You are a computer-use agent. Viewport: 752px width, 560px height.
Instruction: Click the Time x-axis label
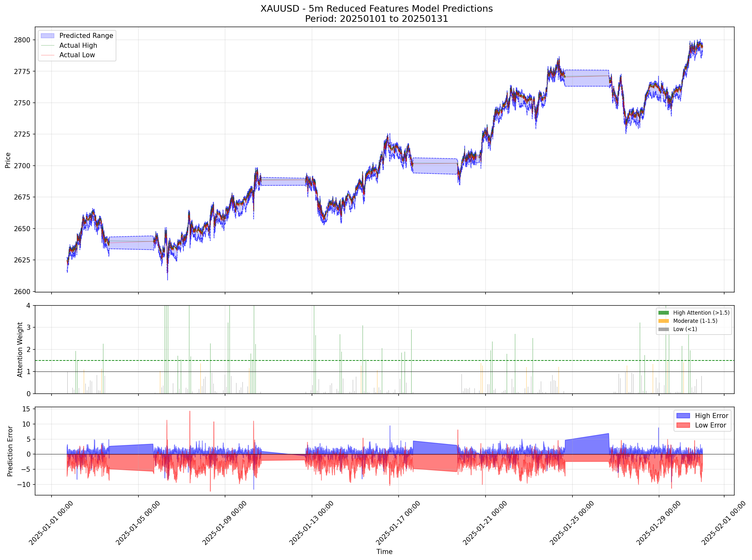(x=384, y=551)
